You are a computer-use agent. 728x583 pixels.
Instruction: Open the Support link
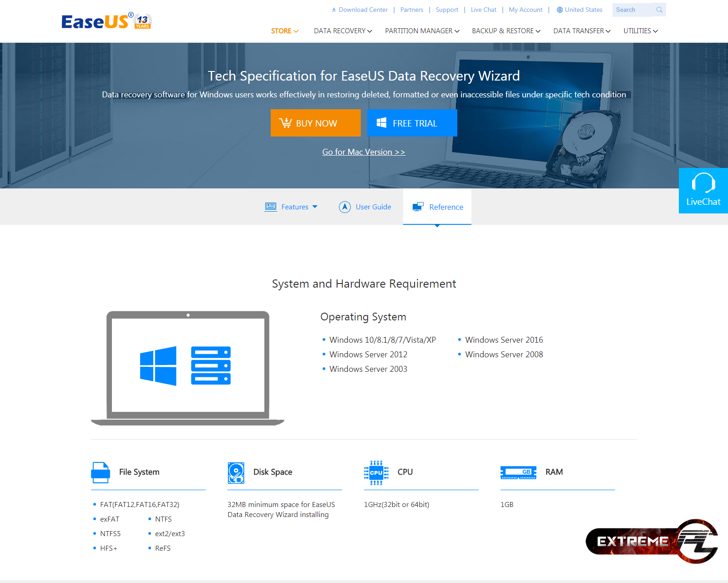click(x=447, y=10)
